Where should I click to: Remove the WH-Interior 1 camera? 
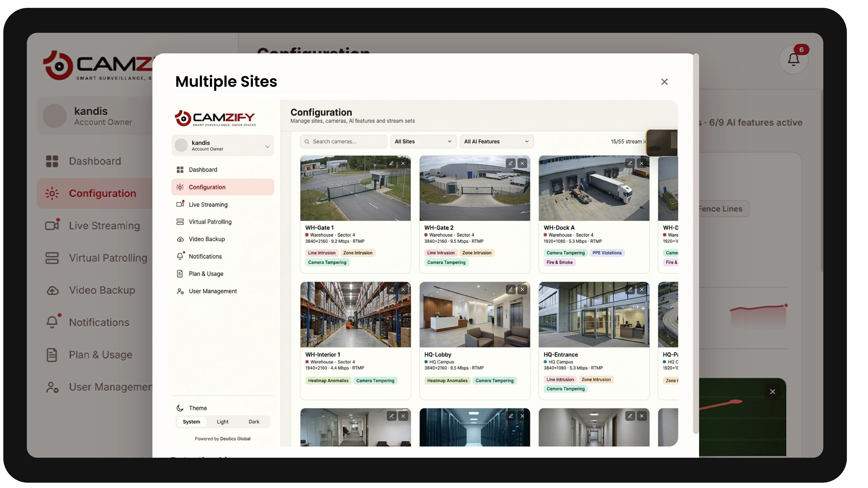pyautogui.click(x=403, y=290)
